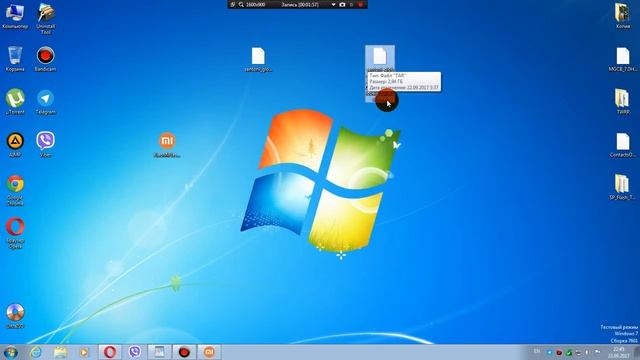Select the AIMP desktop shortcut
Screen dimensions: 640x360
tap(15, 144)
